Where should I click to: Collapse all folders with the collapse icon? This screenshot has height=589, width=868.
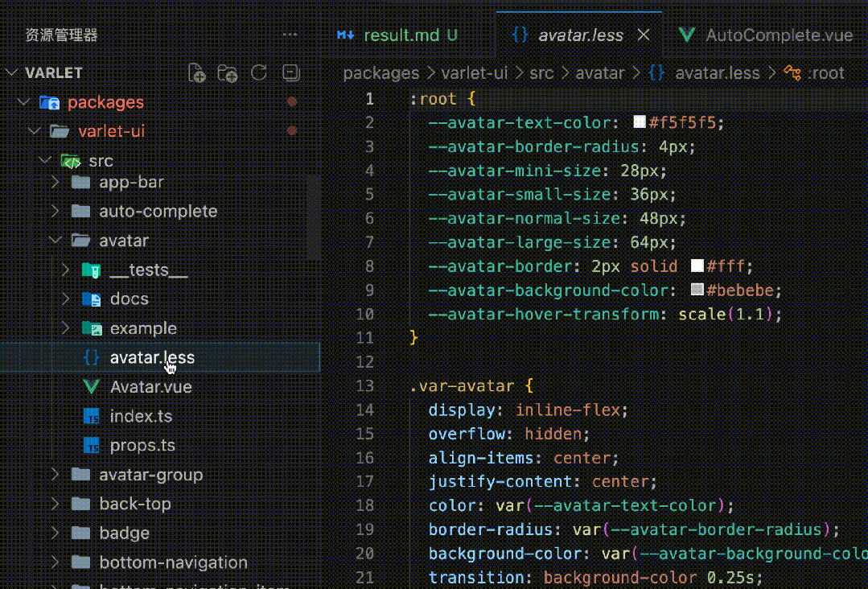(x=290, y=72)
